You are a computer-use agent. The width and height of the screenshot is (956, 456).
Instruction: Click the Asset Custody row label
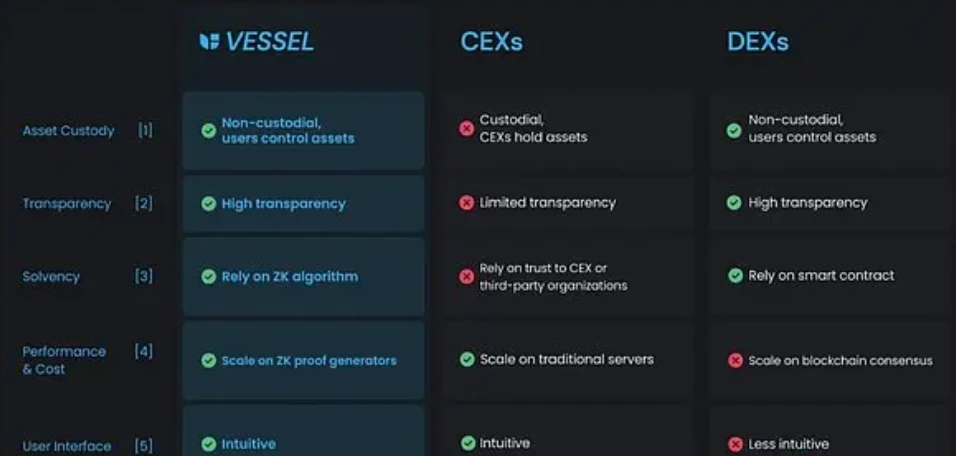[x=68, y=131]
